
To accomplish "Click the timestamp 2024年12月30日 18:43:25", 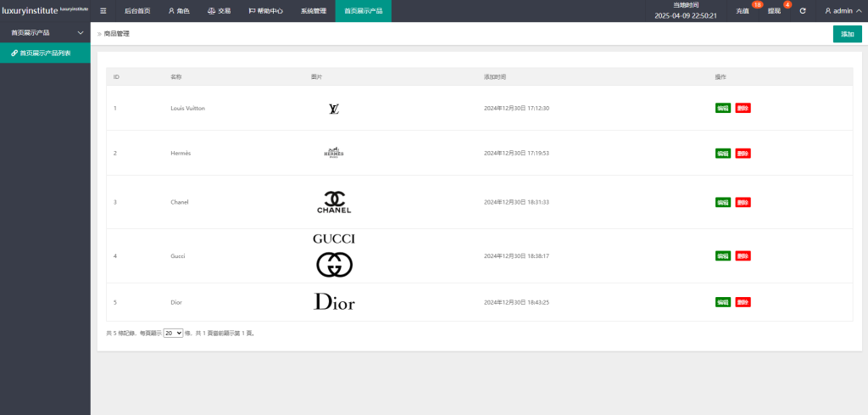I will click(516, 302).
